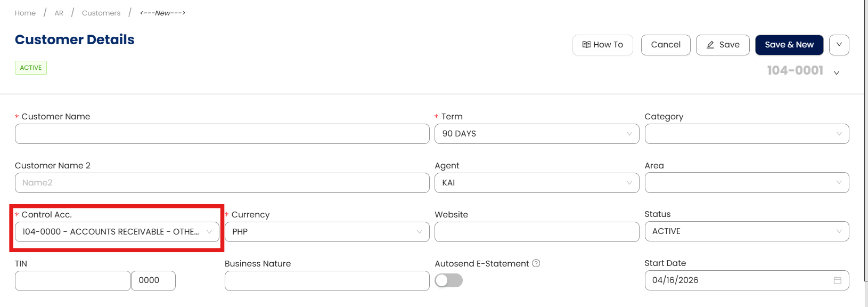Expand the options next to Save & New

pyautogui.click(x=839, y=45)
